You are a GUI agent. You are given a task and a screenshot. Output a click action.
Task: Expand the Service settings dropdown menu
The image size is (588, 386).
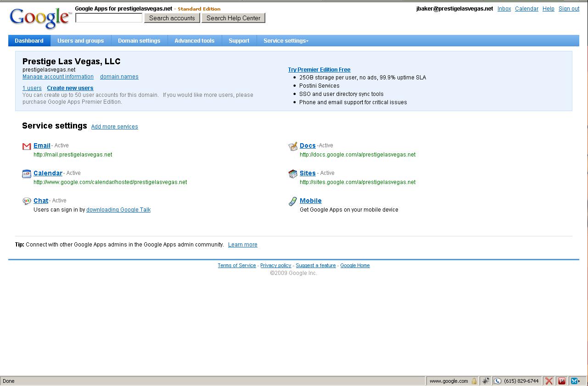click(286, 41)
